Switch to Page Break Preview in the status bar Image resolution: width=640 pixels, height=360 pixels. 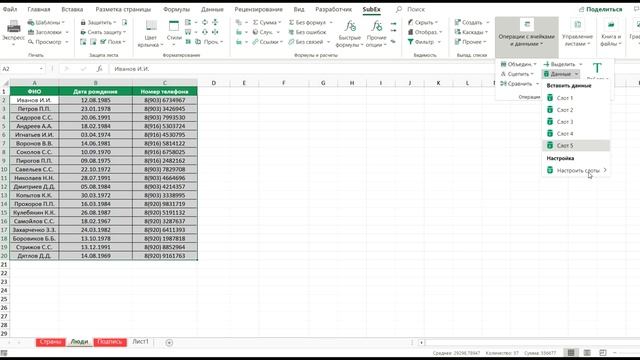point(602,353)
